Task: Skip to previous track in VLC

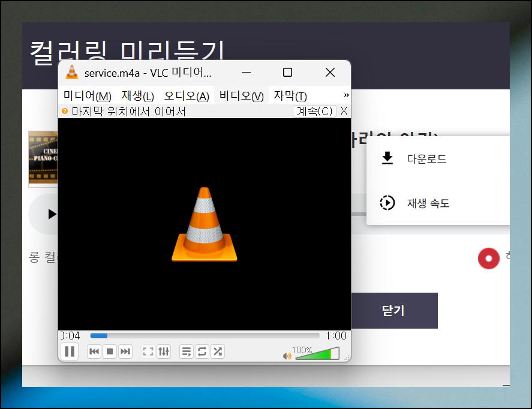Action: click(x=94, y=351)
